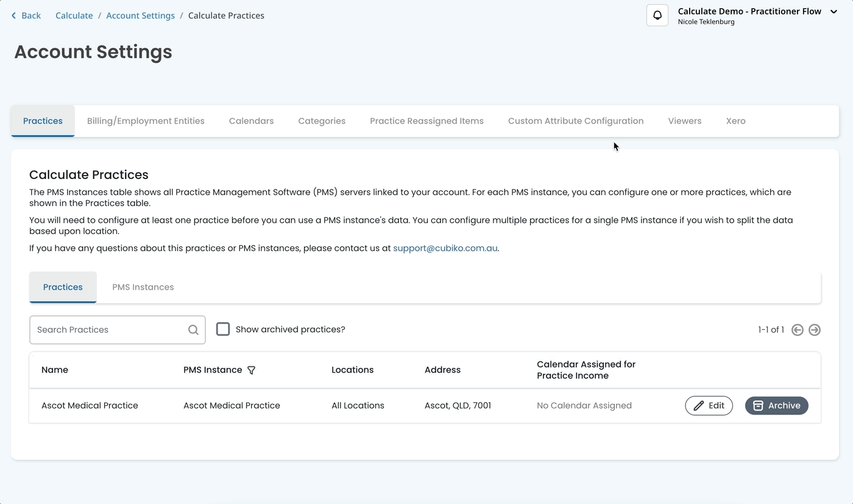Click the support@cubiko.com.au email link

point(445,248)
